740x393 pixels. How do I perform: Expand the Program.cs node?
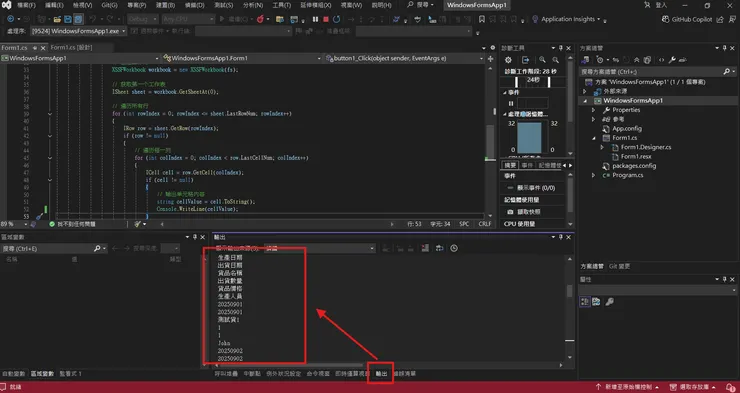tap(594, 175)
